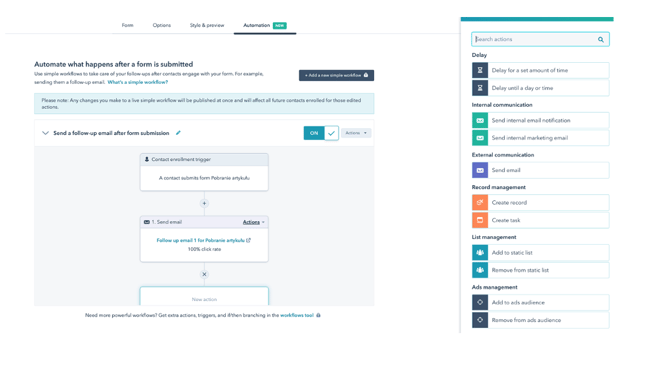
Task: Choose the Create task action
Action: (540, 220)
